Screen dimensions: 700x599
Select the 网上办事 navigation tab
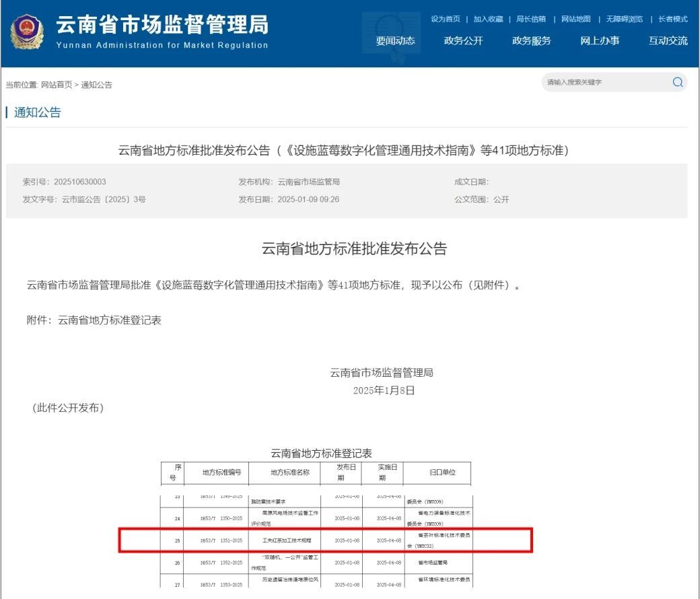pos(599,41)
